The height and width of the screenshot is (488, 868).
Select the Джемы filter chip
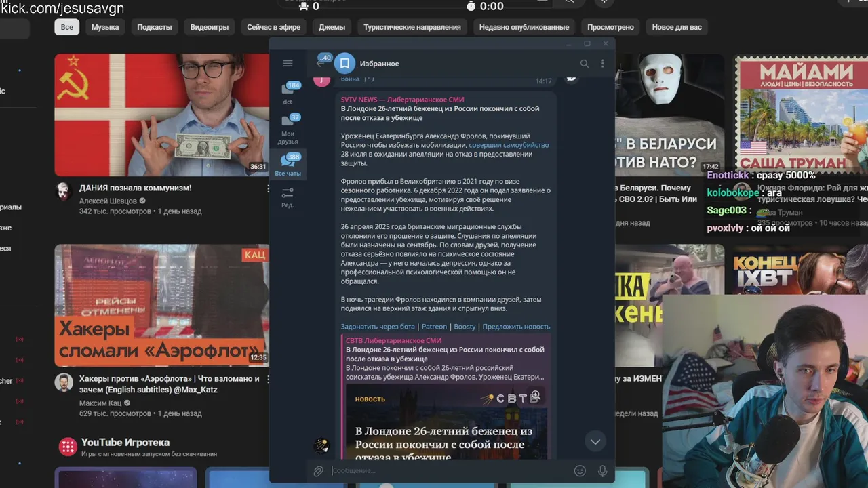[x=332, y=27]
